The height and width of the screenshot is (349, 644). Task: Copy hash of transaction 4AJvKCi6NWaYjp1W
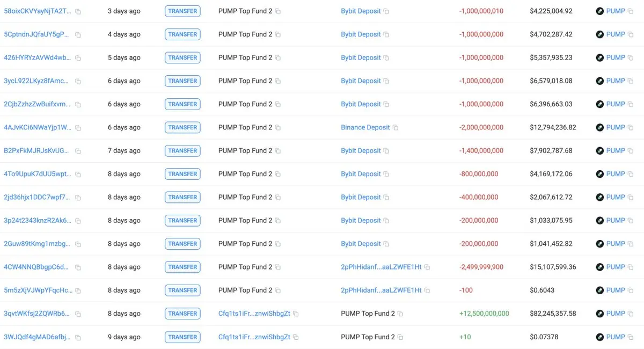78,128
